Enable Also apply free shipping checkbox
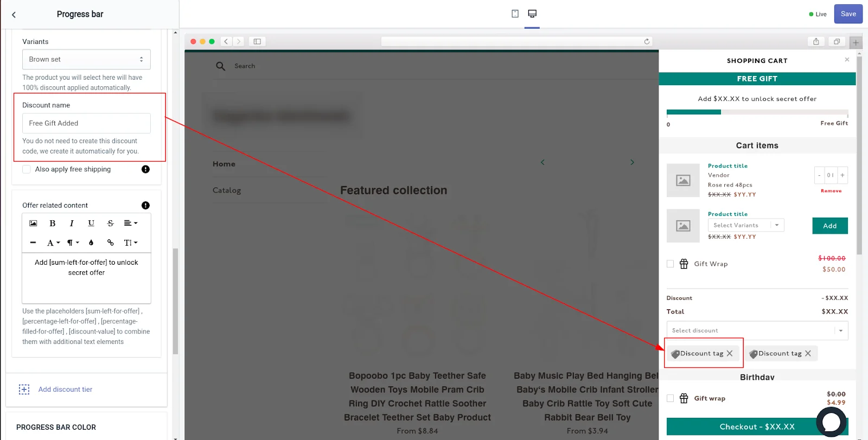Screen dimensions: 868x440 pyautogui.click(x=27, y=169)
